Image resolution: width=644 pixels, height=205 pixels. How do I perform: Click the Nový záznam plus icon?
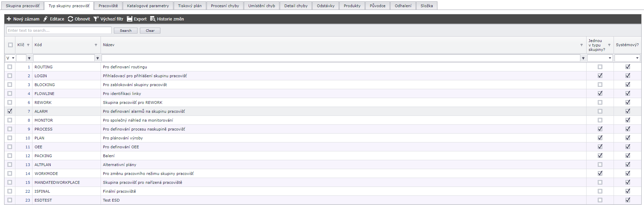click(x=9, y=19)
